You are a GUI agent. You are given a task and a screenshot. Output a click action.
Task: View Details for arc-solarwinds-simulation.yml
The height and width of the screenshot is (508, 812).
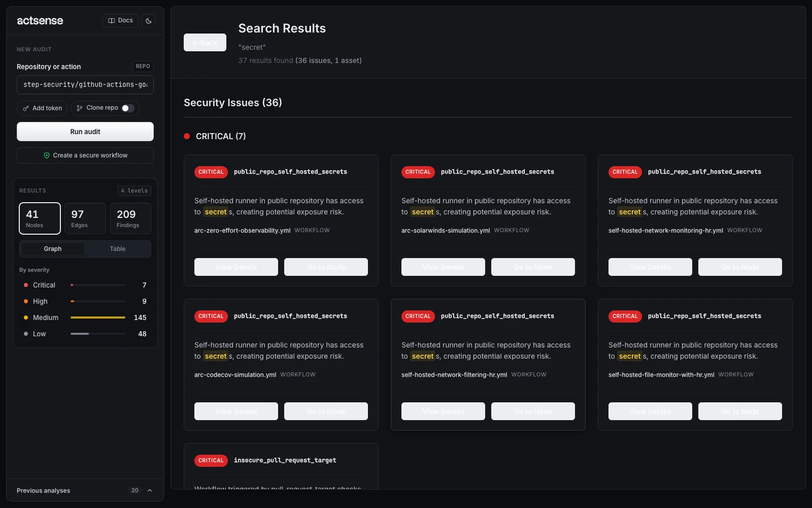pos(443,267)
